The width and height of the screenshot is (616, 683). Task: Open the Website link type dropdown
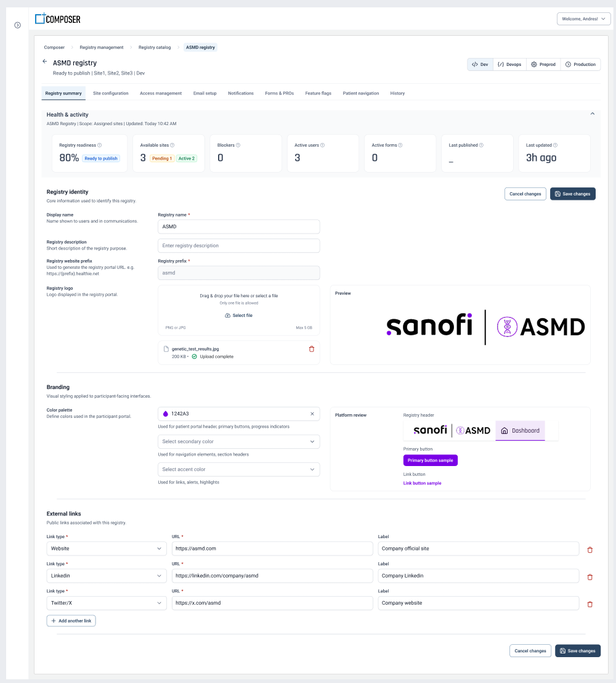[x=107, y=549]
